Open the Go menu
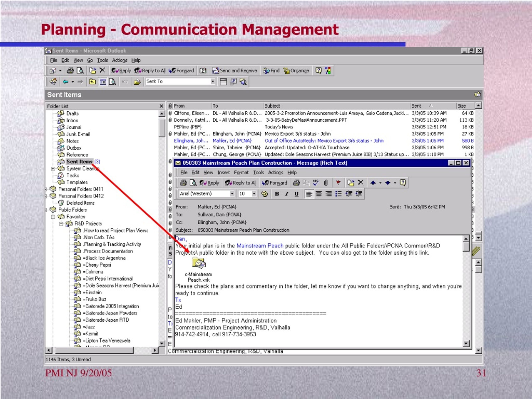The height and width of the screenshot is (399, 532). [90, 60]
